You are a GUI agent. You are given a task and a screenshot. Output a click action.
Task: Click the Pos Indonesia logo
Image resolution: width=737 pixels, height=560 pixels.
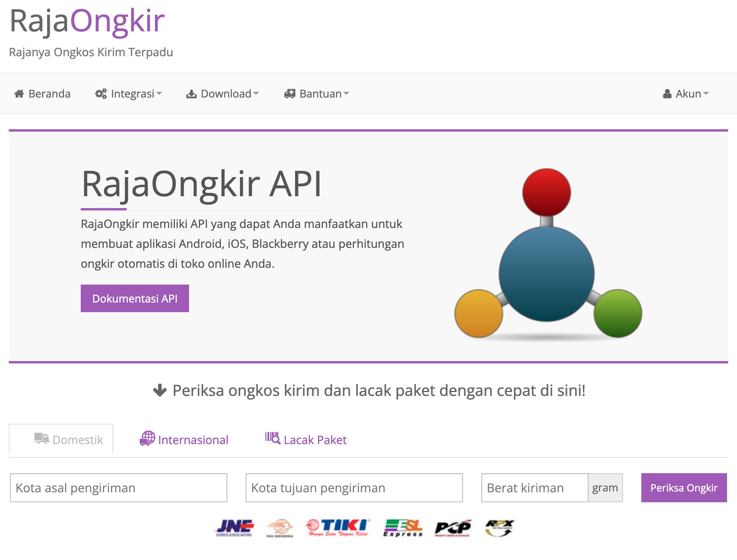coord(280,528)
